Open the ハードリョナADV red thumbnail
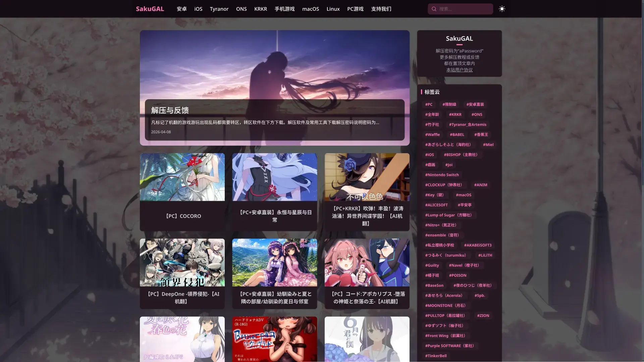The image size is (644, 362). (275, 339)
